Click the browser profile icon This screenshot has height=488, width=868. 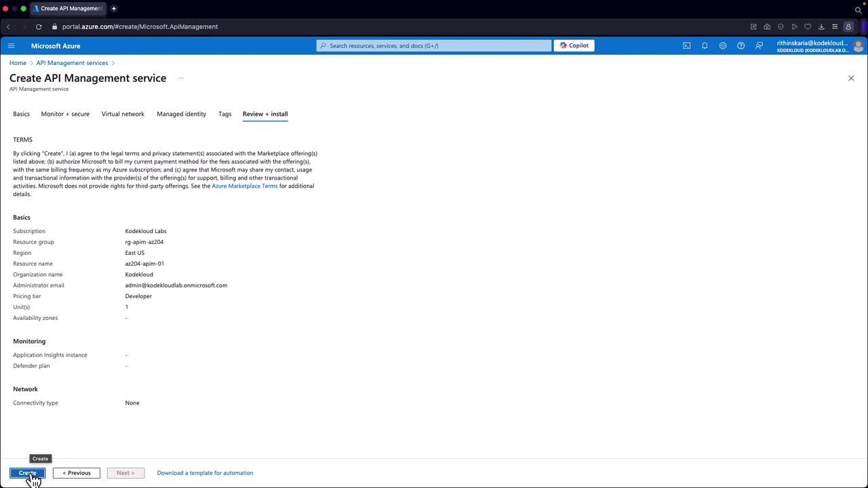(848, 26)
